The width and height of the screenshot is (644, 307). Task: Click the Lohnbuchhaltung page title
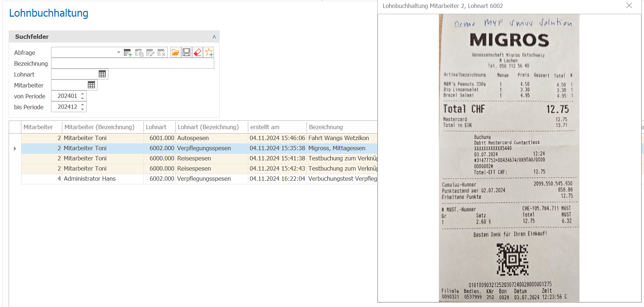tap(49, 13)
